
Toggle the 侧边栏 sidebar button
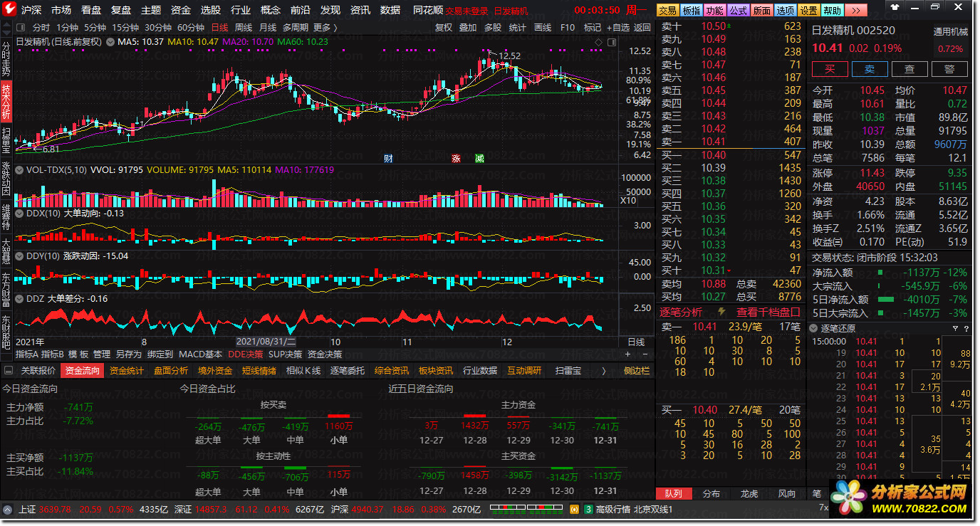click(636, 370)
